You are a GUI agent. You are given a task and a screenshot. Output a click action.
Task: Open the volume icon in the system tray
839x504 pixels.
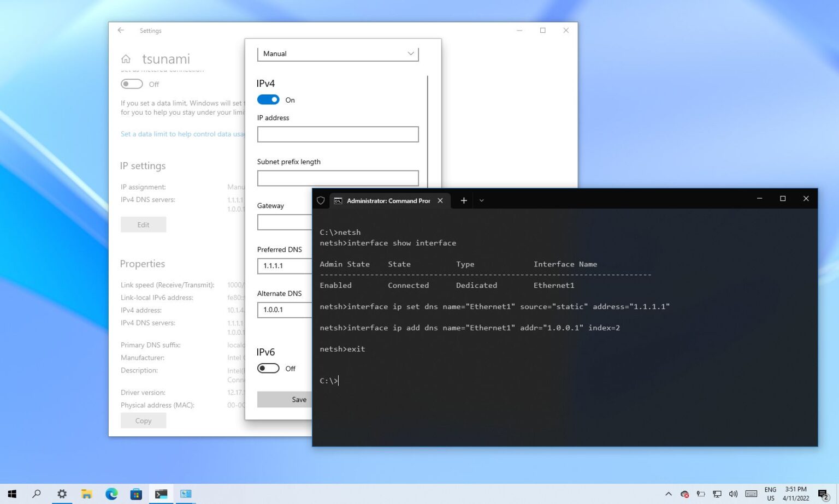pos(733,494)
